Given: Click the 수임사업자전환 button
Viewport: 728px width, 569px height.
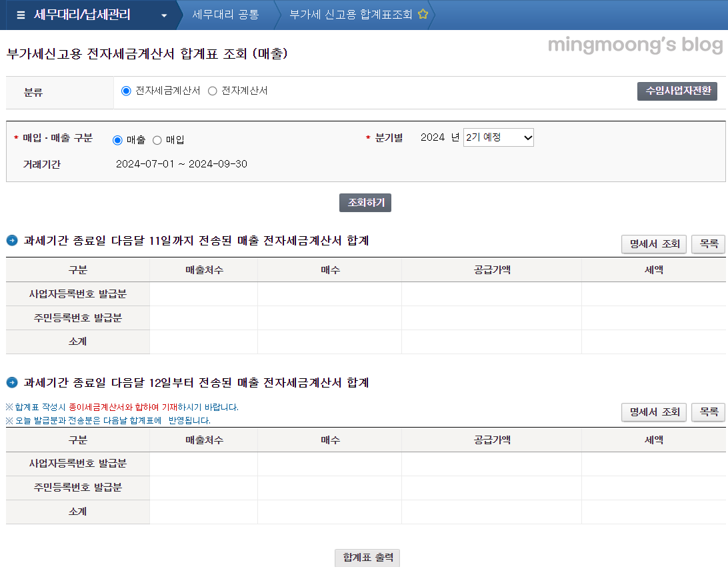Looking at the screenshot, I should point(679,91).
